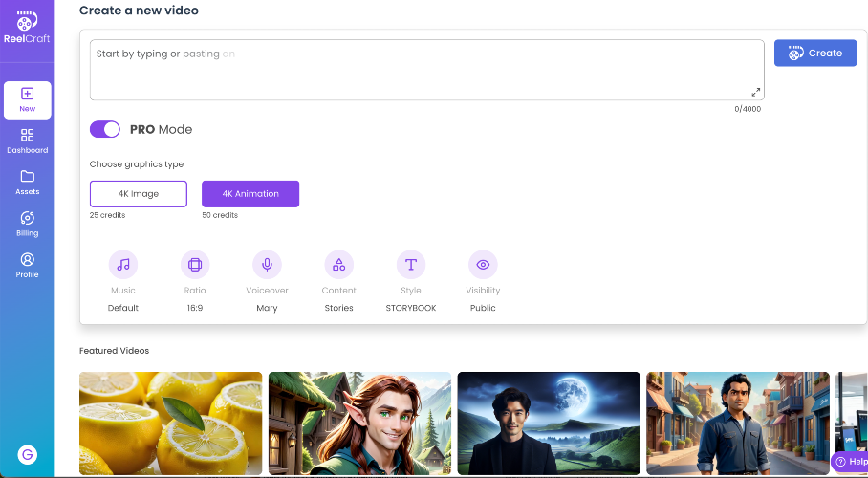Viewport: 868px width, 478px height.
Task: Open the Voiceover microphone icon
Action: pyautogui.click(x=267, y=265)
